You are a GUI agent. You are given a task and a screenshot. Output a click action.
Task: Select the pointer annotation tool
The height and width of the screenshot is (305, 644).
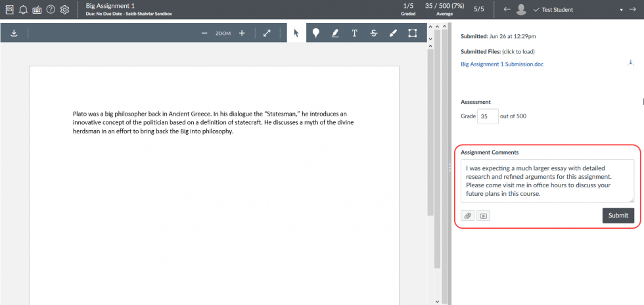pyautogui.click(x=296, y=34)
